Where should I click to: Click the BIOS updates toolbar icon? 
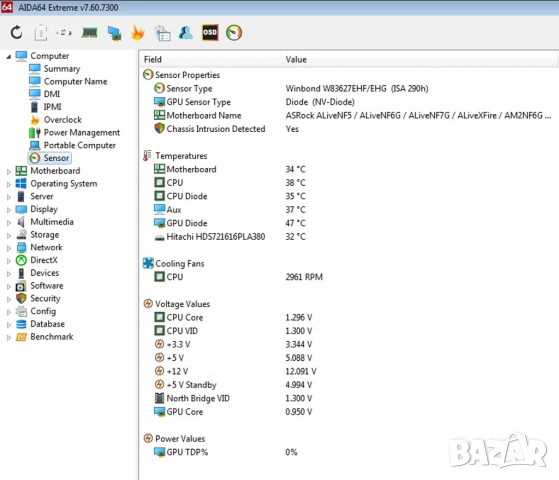coord(64,33)
